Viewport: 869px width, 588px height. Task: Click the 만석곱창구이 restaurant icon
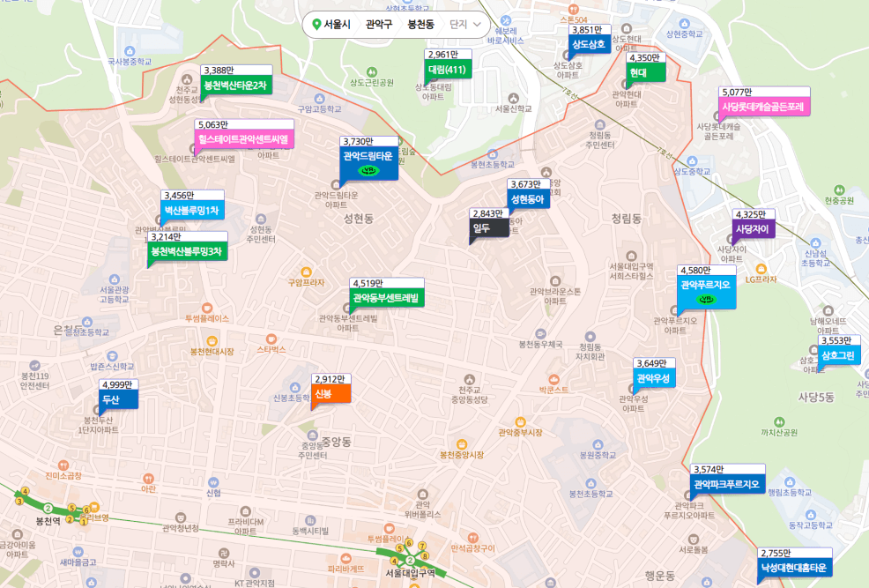pyautogui.click(x=472, y=538)
